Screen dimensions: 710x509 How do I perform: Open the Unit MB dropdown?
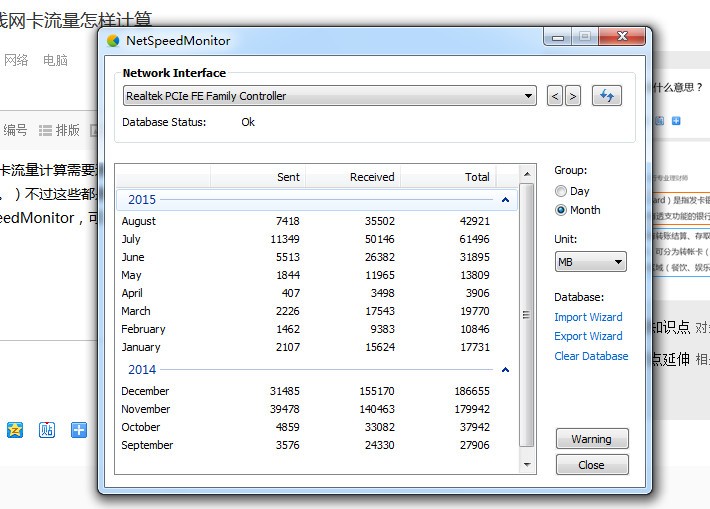click(590, 262)
